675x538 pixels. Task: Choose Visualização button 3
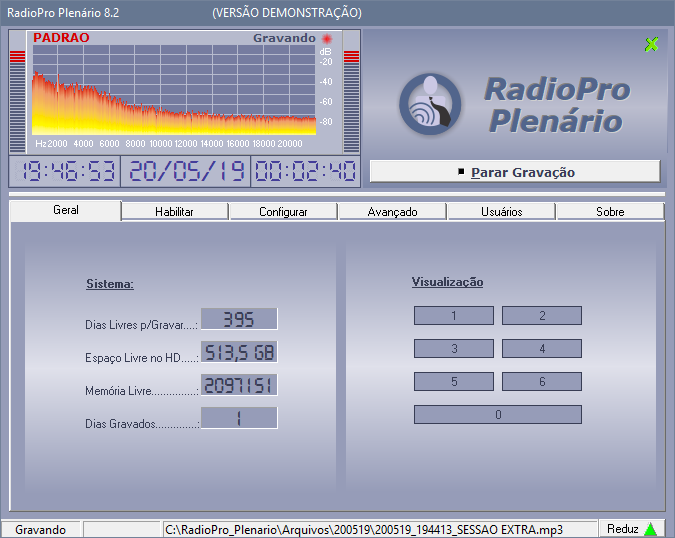click(454, 349)
